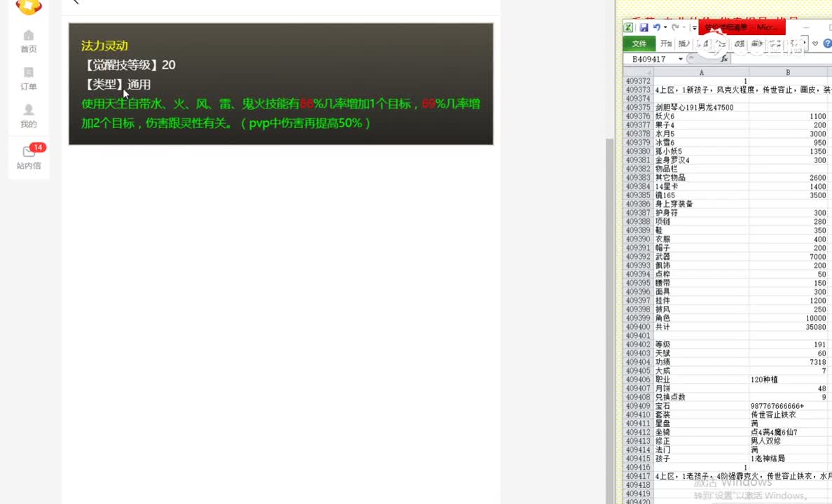Click into the Excel formula bar
Viewport: 832px width, 504px height.
pyautogui.click(x=781, y=59)
